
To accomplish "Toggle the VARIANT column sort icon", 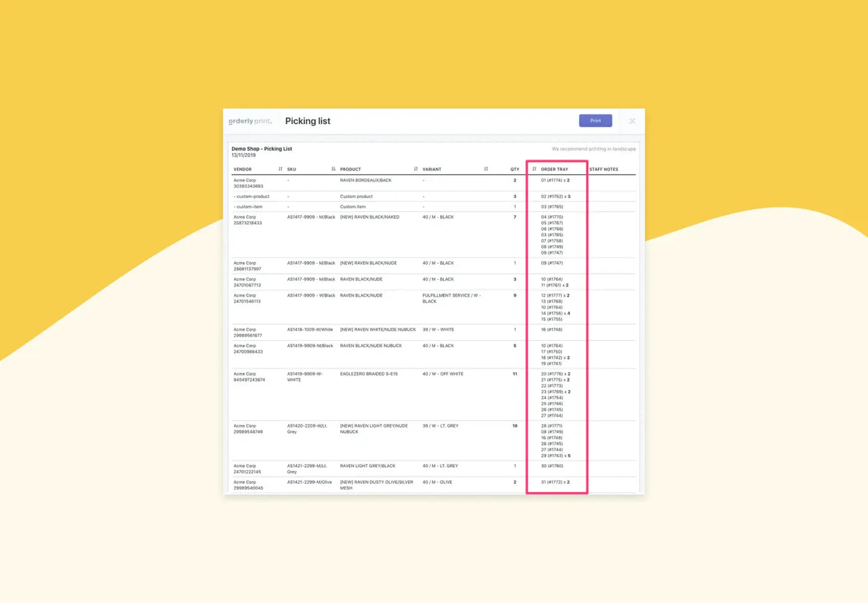I will (x=486, y=168).
